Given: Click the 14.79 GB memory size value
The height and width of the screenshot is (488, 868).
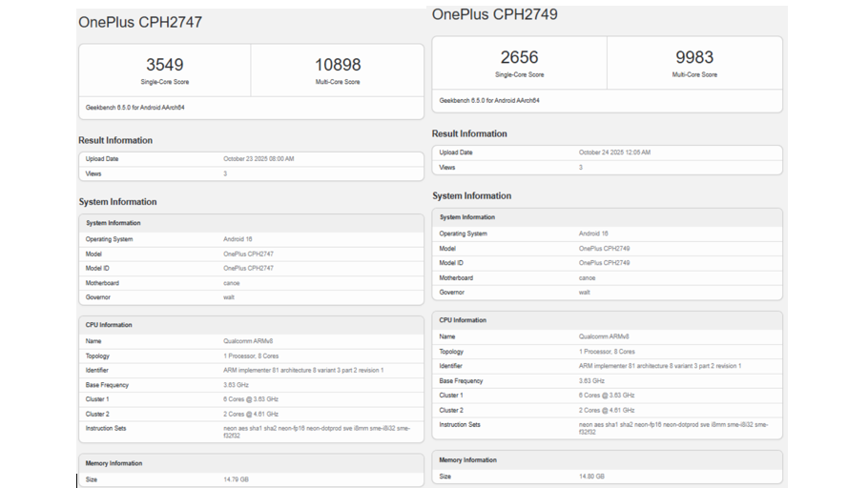Looking at the screenshot, I should pos(236,480).
